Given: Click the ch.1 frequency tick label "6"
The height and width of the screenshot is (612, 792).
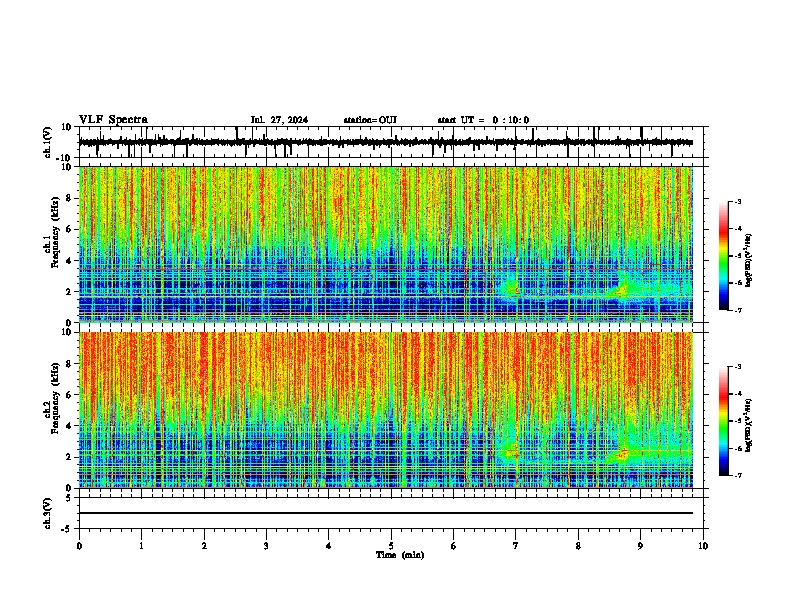Looking at the screenshot, I should 69,230.
